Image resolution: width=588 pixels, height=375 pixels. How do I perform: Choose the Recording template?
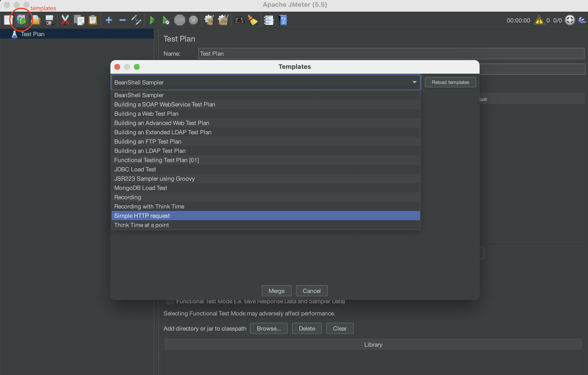click(266, 197)
